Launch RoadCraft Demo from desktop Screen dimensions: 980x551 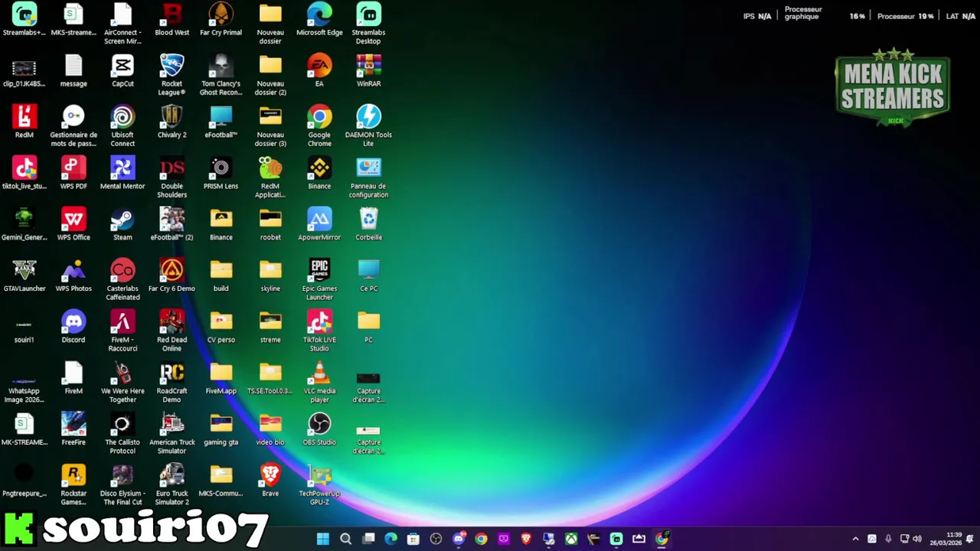[171, 383]
